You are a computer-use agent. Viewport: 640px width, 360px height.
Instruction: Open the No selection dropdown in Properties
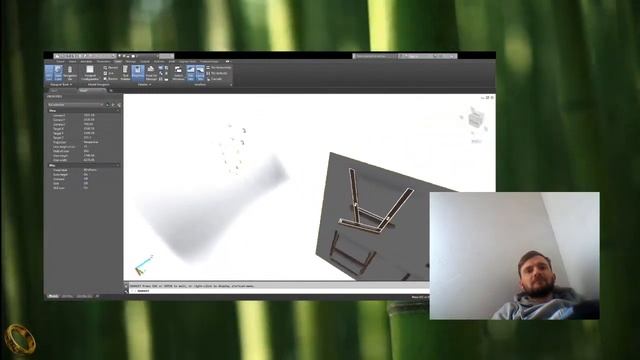[75, 105]
